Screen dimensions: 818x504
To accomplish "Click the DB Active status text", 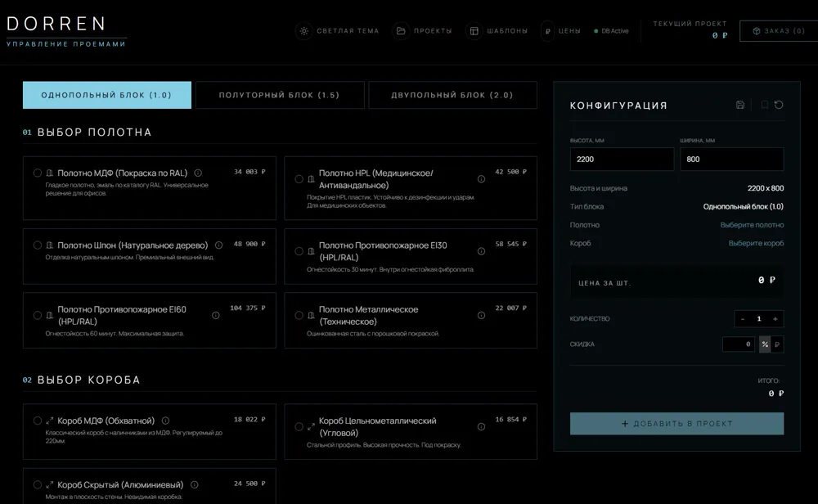I will 615,31.
